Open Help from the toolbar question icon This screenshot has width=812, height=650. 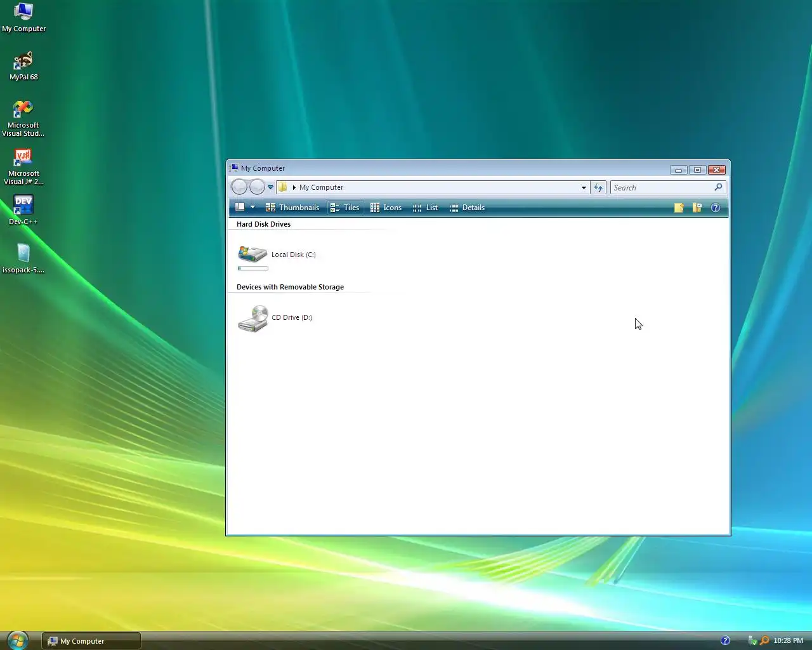click(x=716, y=208)
